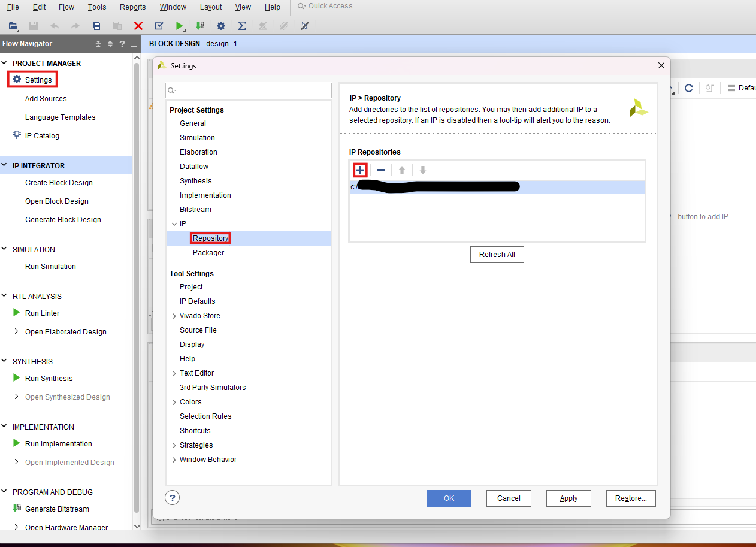Open the File menu
Viewport: 756px width, 547px height.
[x=13, y=7]
